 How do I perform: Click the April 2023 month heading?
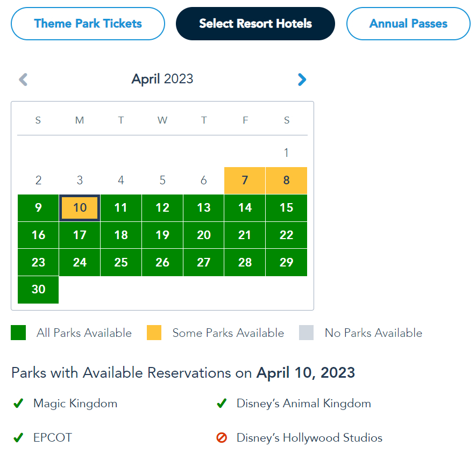(162, 80)
